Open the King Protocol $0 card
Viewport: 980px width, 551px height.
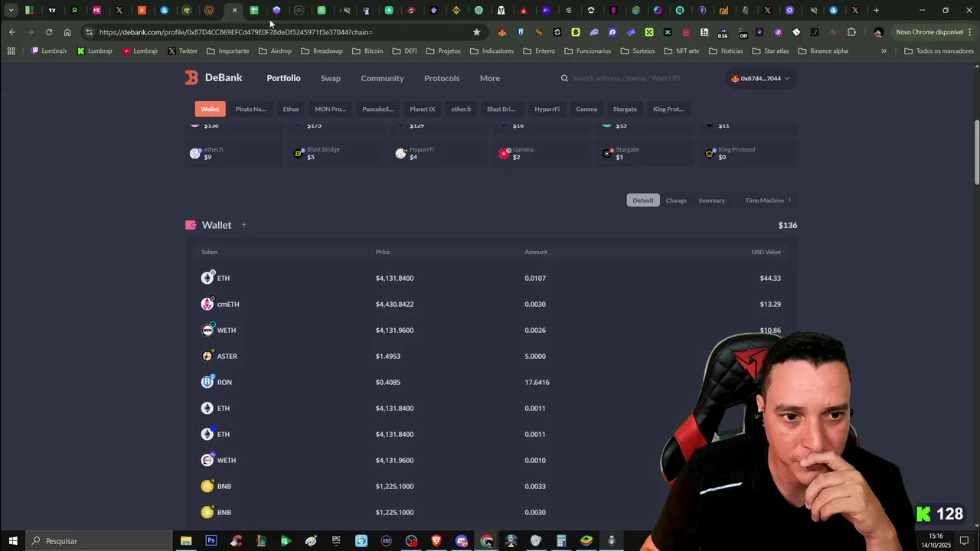point(749,153)
